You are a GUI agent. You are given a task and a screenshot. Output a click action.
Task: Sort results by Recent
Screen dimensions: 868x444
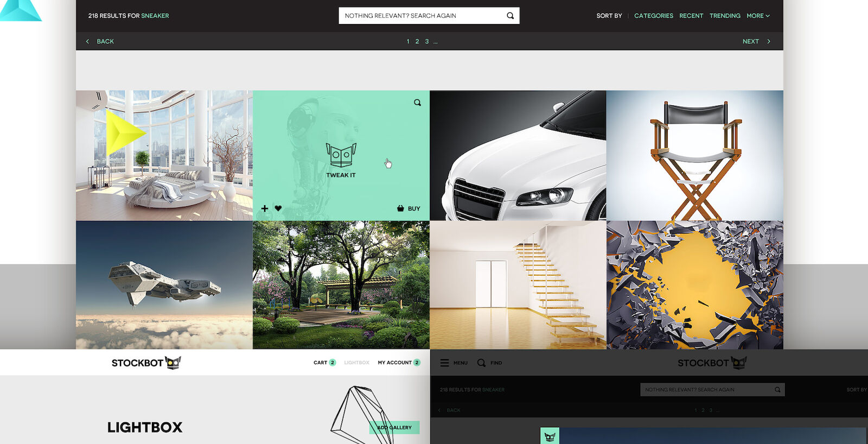pos(691,16)
